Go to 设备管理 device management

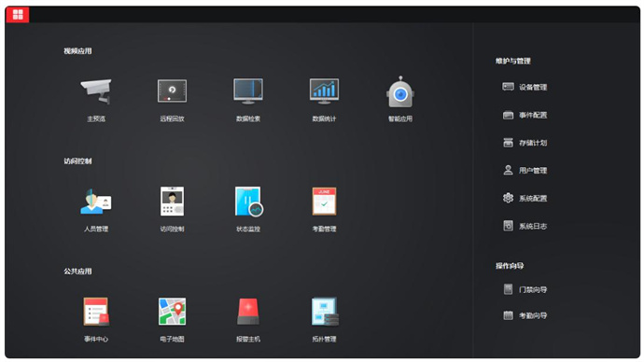click(x=525, y=87)
